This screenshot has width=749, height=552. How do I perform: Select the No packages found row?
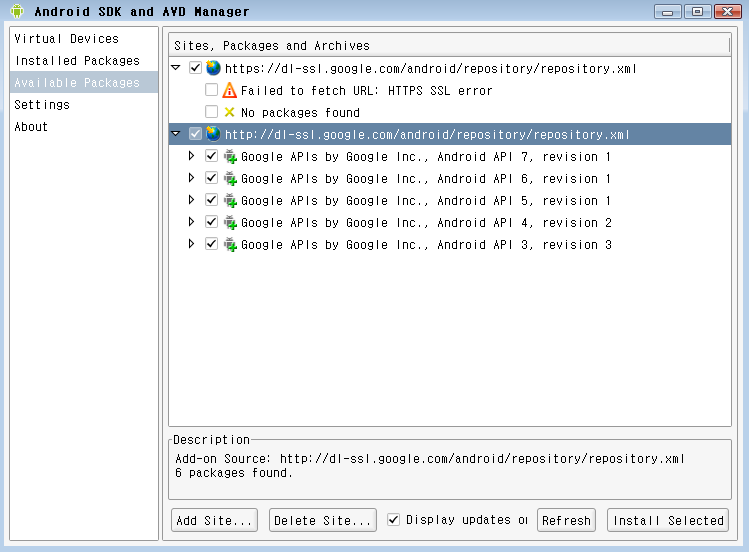(x=300, y=113)
